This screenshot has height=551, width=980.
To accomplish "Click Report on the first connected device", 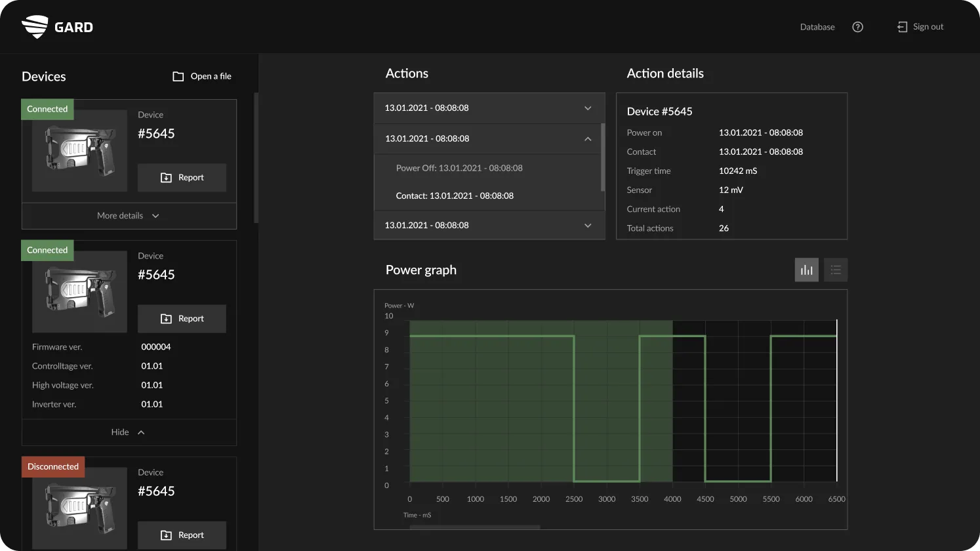I will pyautogui.click(x=182, y=178).
